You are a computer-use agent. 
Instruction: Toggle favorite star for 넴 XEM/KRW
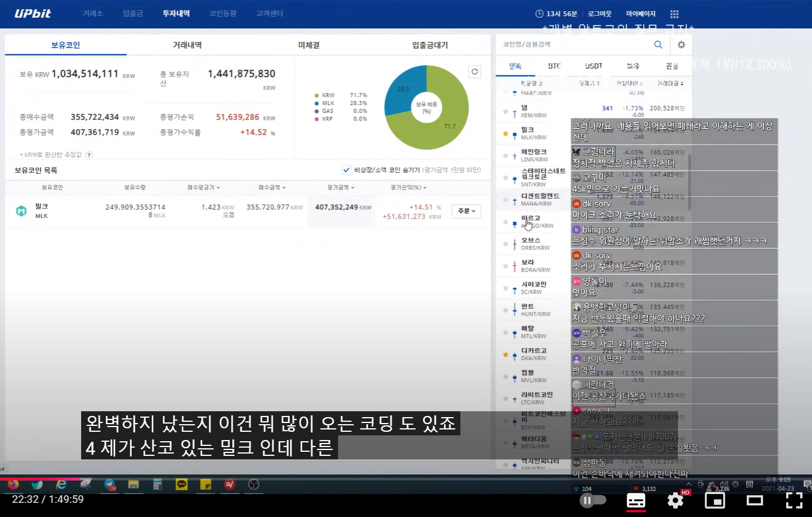[x=506, y=112]
